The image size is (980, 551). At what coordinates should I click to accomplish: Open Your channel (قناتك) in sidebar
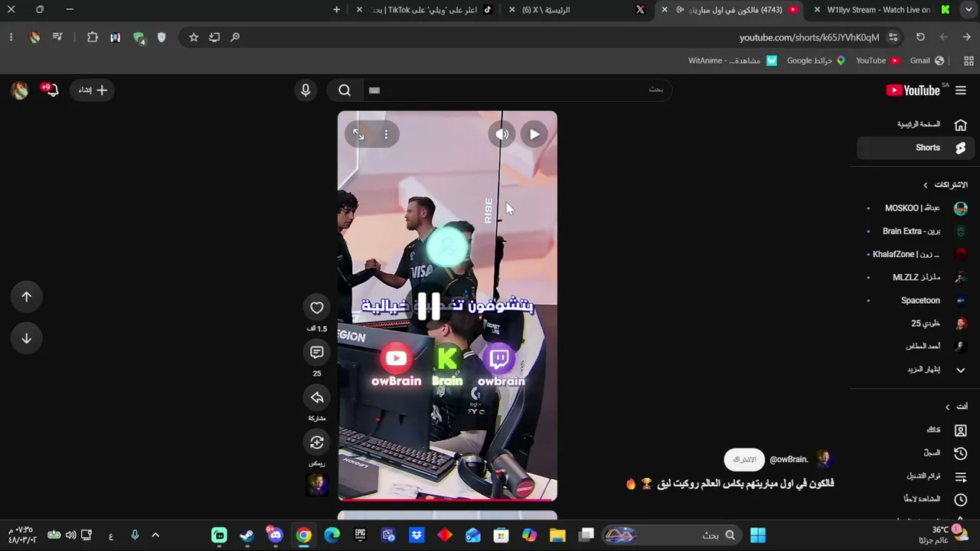914,431
